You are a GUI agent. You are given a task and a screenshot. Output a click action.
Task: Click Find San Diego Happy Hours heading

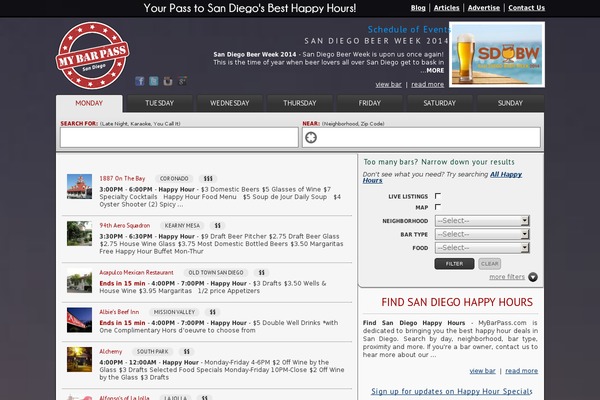pyautogui.click(x=457, y=302)
